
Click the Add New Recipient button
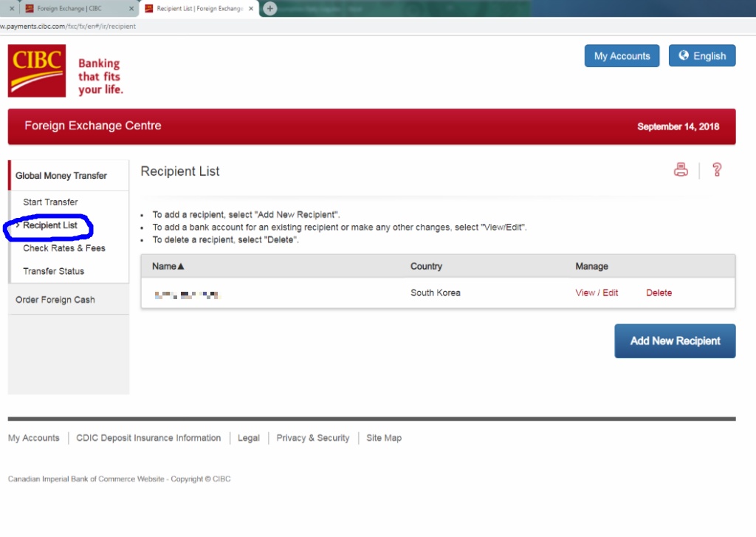pos(675,341)
